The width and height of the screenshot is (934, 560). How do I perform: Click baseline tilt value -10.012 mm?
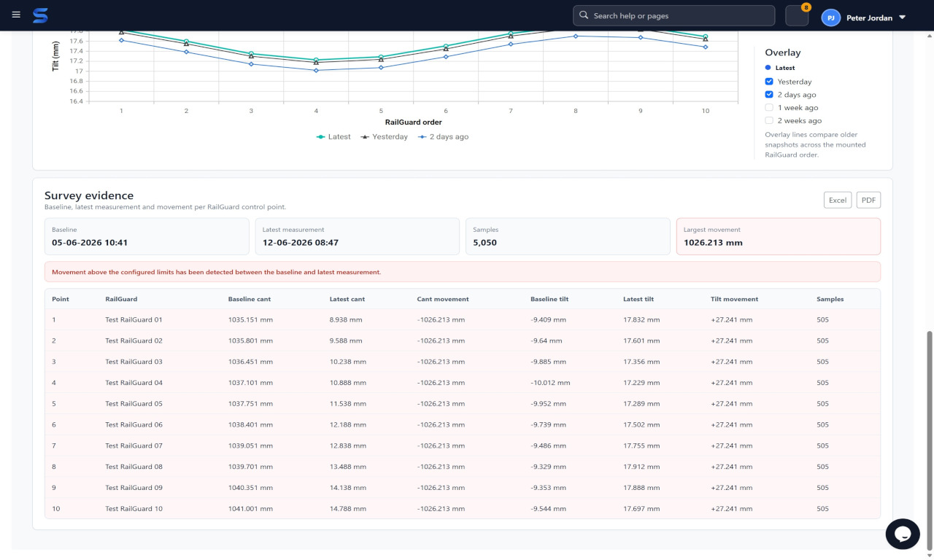tap(550, 383)
